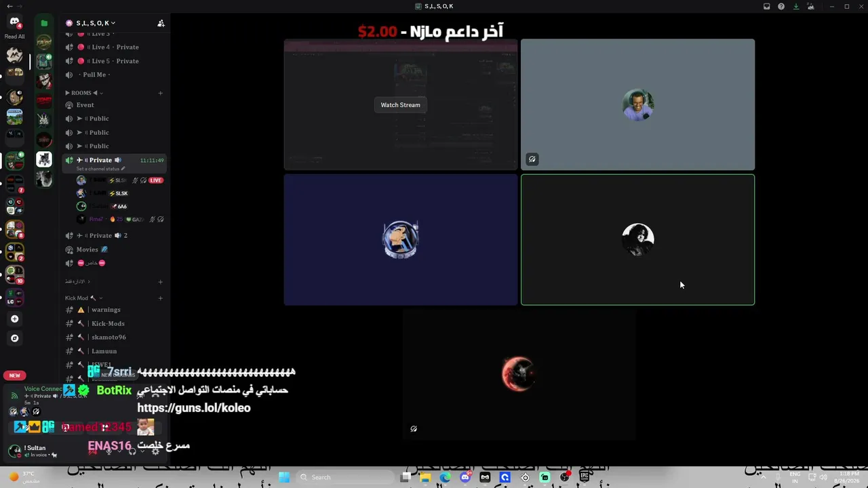Select the green-outlined speaking participant tile
The height and width of the screenshot is (488, 868).
click(x=637, y=240)
